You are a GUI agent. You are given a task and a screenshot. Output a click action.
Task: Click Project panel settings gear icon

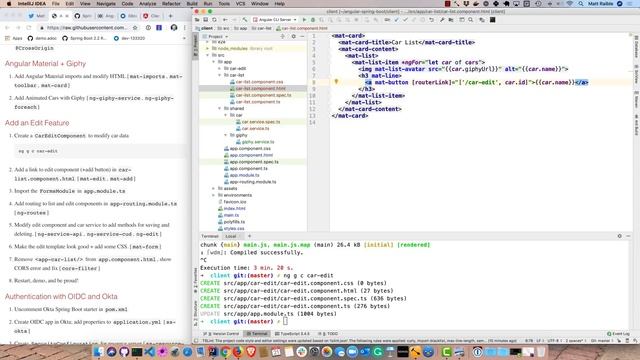click(x=293, y=37)
